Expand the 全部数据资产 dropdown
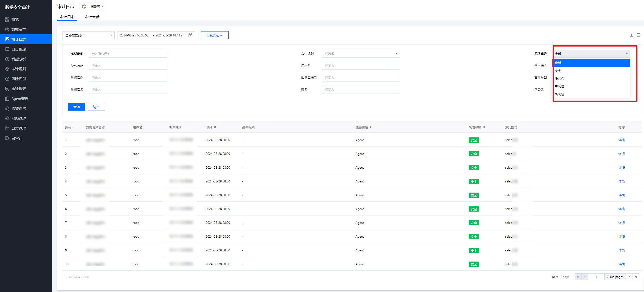 pos(88,35)
